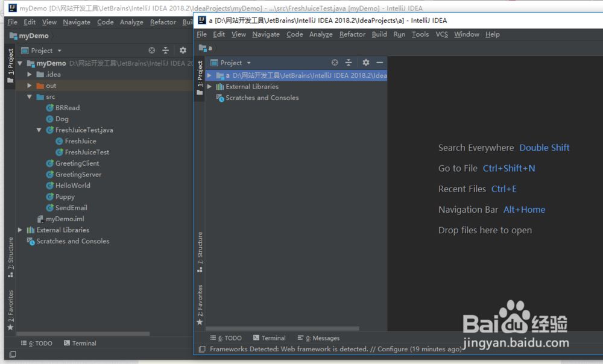Open gear settings in myDemo Project panel
This screenshot has width=603, height=364.
[x=183, y=51]
